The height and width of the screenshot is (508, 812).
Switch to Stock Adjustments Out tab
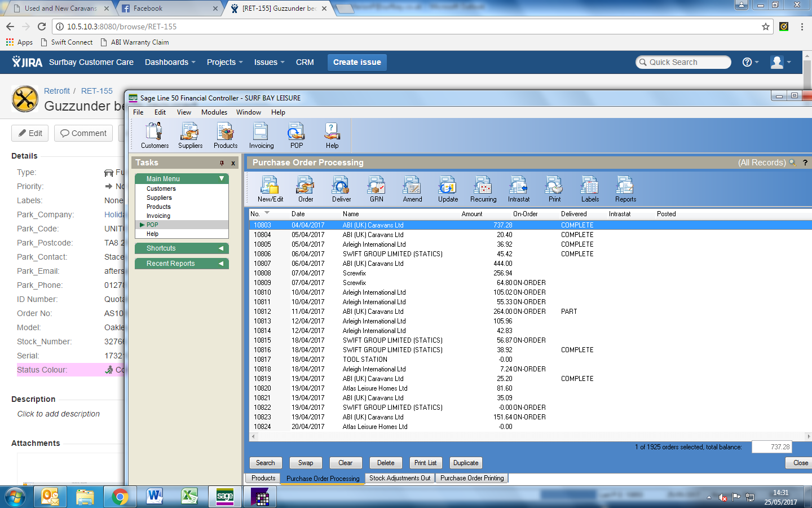click(x=400, y=478)
